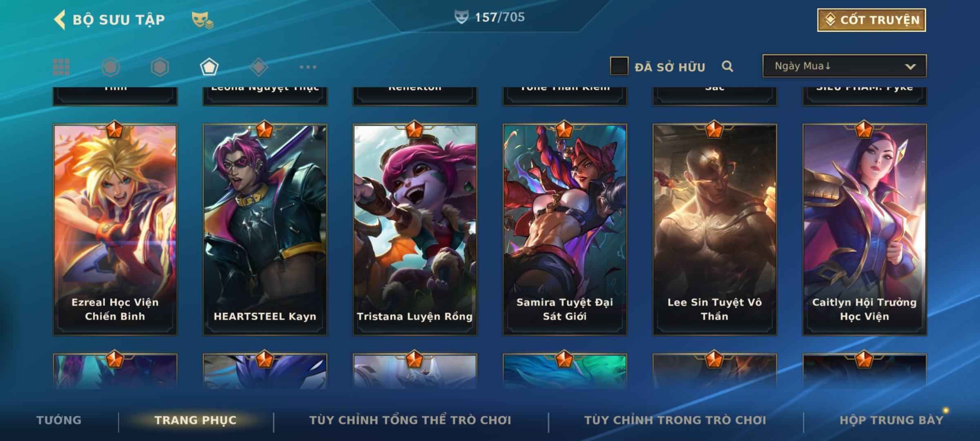The width and height of the screenshot is (980, 441).
Task: Open the Hộp Trưng Bày tab
Action: coord(891,420)
